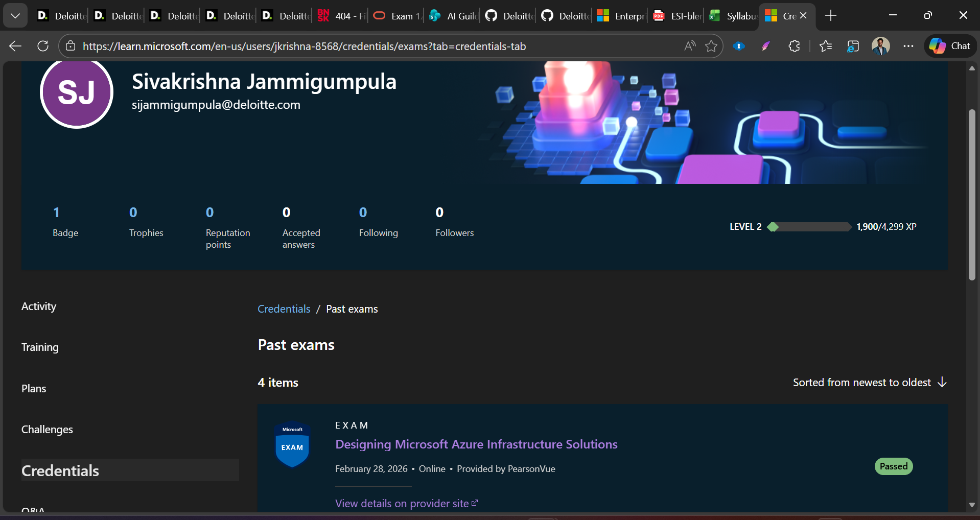
Task: Open Plans in the profile sidebar
Action: pyautogui.click(x=34, y=389)
